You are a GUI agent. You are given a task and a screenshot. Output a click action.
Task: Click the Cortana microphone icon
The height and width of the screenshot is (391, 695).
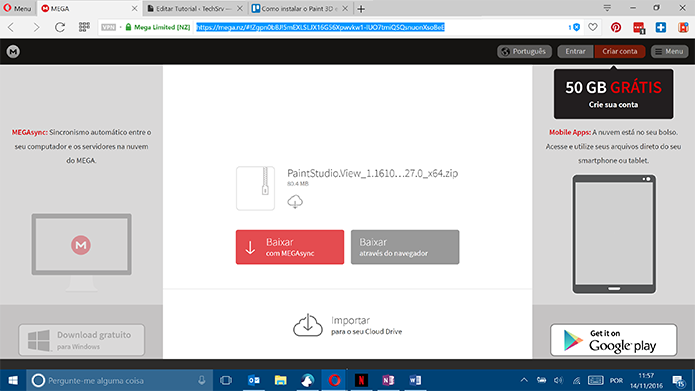click(202, 380)
